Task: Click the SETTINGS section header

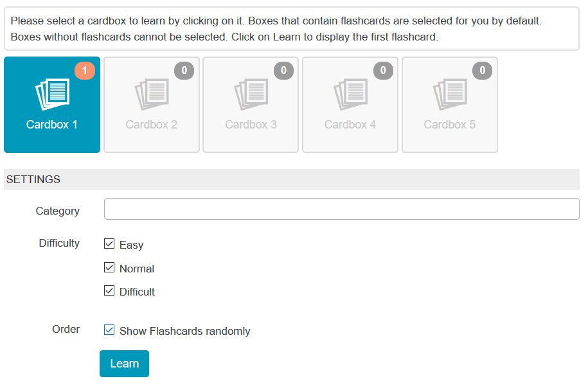Action: point(33,180)
